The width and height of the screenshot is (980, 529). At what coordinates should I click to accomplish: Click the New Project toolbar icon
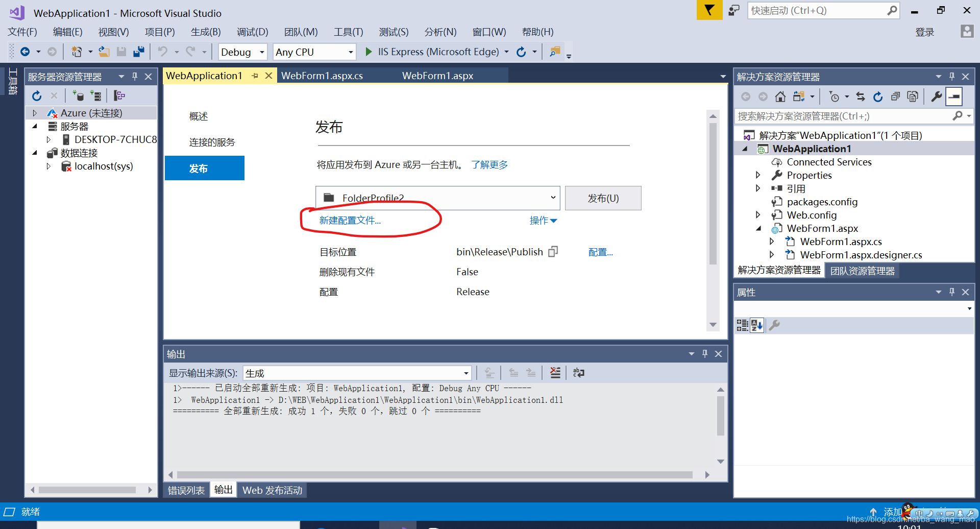coord(77,52)
